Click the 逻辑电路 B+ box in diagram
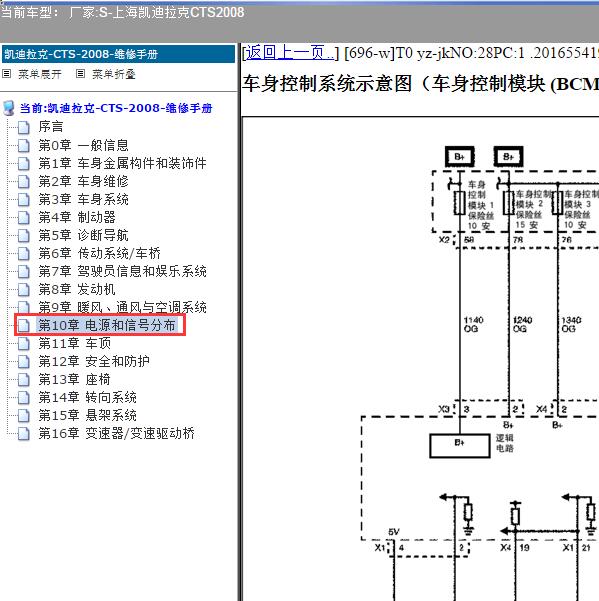Viewport: 599px width, 601px height. click(x=460, y=446)
